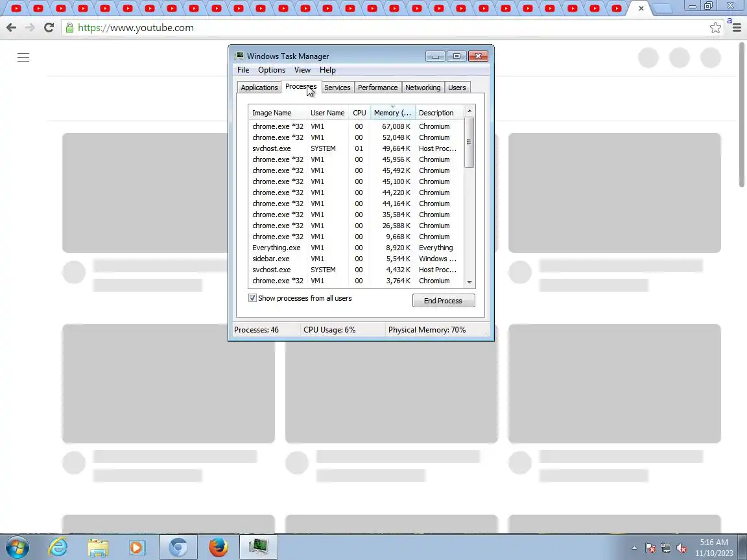The width and height of the screenshot is (747, 560).
Task: Close the active Chrome tab
Action: click(x=641, y=8)
